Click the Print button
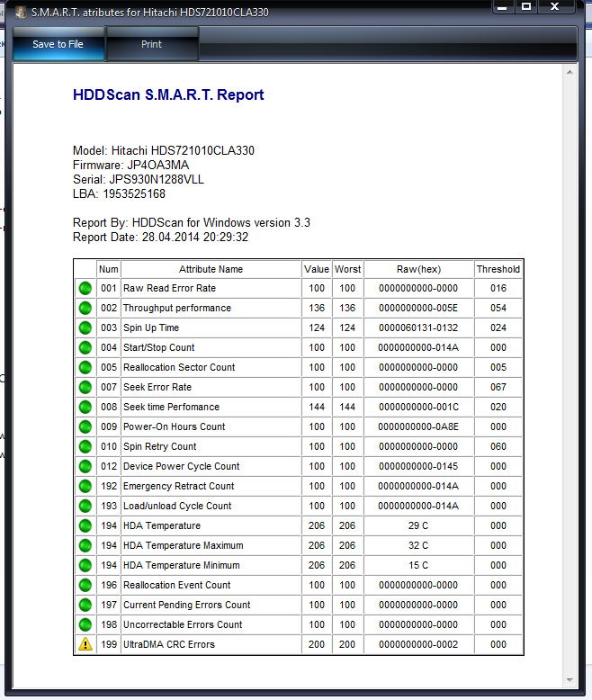This screenshot has width=592, height=700. point(152,44)
